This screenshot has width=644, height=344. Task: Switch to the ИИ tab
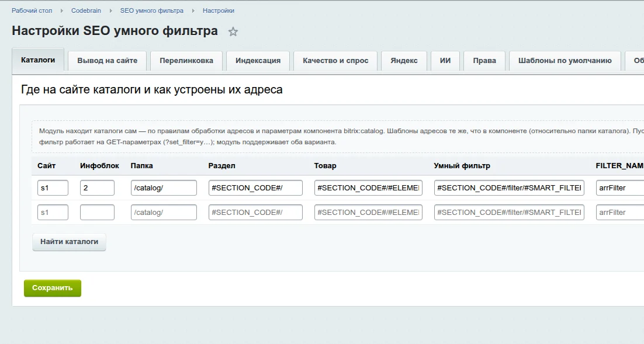click(445, 61)
